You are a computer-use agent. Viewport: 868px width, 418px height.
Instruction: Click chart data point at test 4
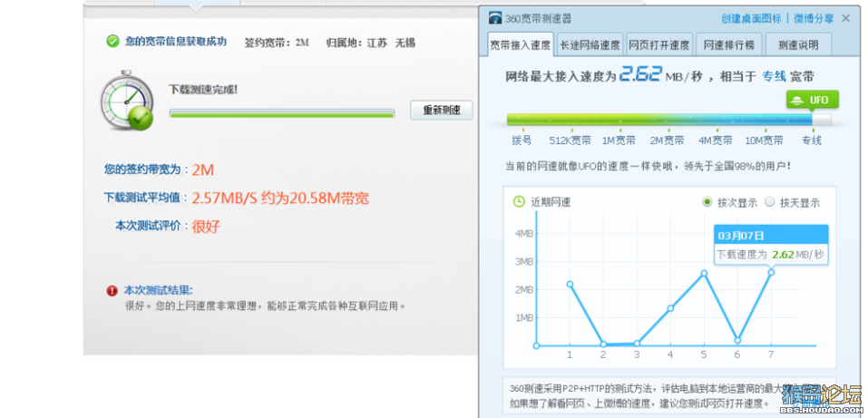(x=670, y=307)
